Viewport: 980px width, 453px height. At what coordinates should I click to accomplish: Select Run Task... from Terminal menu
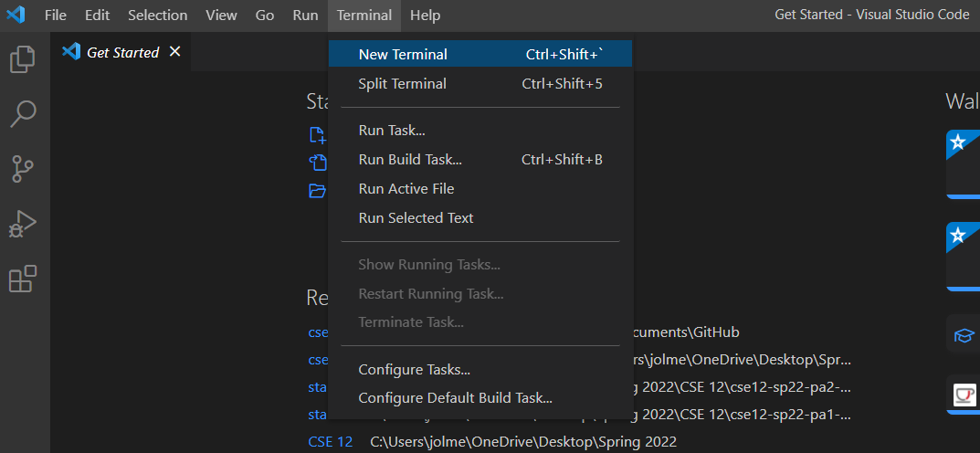[392, 131]
